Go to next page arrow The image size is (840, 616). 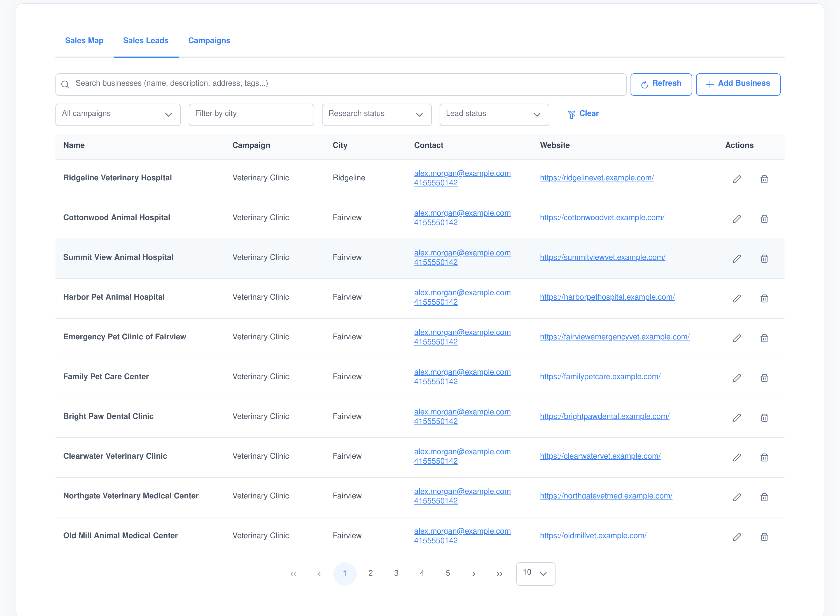tap(473, 574)
